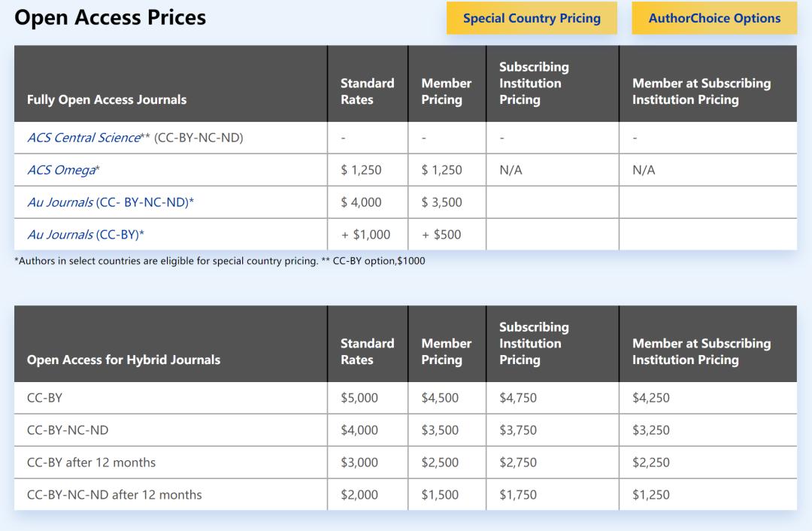Open Au Journals link in CC-BY-NC-ND row
The width and height of the screenshot is (812, 531).
pyautogui.click(x=61, y=202)
